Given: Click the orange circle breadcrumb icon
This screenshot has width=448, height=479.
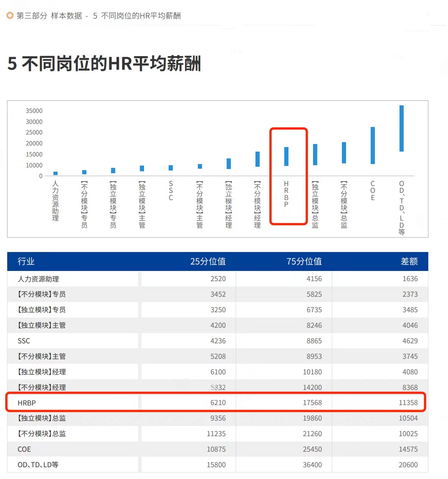Looking at the screenshot, I should 9,16.
